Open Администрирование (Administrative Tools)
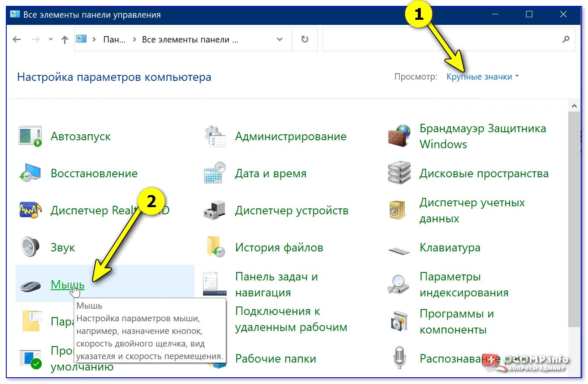The image size is (588, 384). click(291, 136)
